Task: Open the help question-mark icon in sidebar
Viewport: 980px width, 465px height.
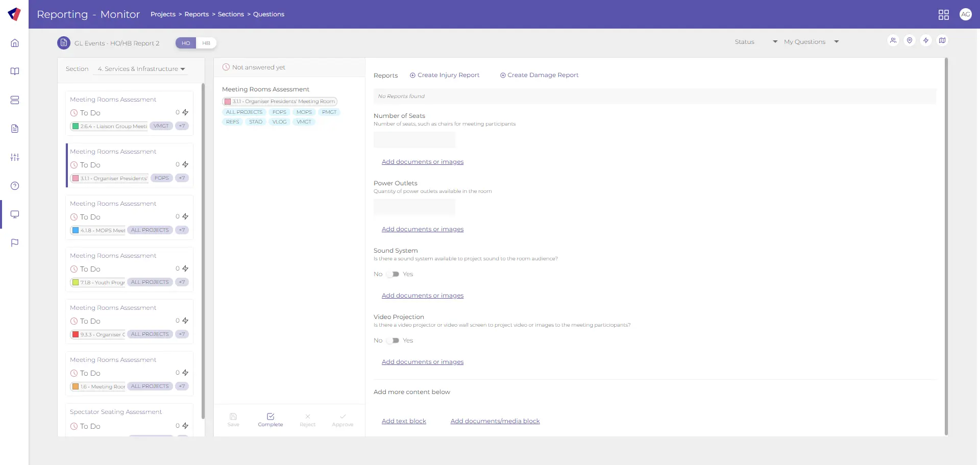Action: 15,186
